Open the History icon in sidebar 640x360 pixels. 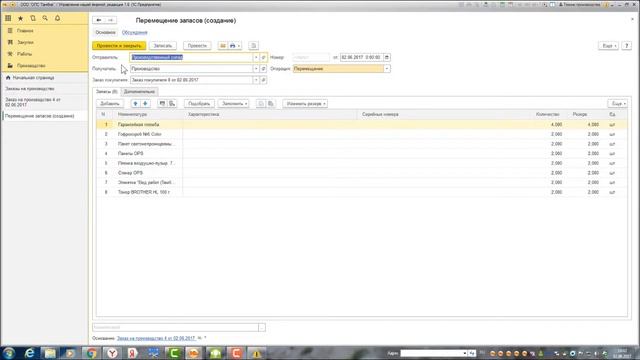coord(33,18)
